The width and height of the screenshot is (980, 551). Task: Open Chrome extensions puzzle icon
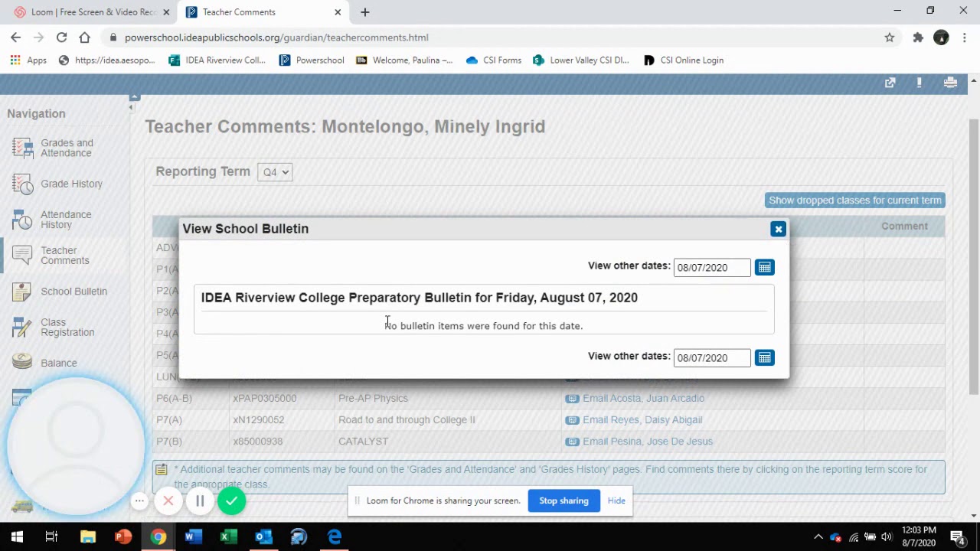tap(918, 37)
